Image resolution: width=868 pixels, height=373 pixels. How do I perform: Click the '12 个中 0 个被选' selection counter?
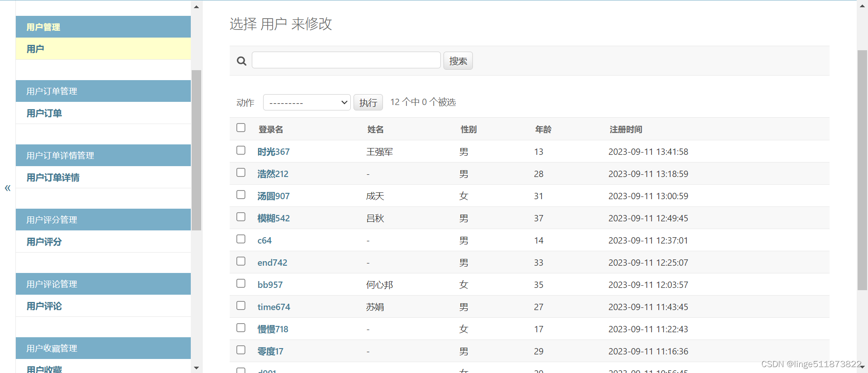point(423,102)
